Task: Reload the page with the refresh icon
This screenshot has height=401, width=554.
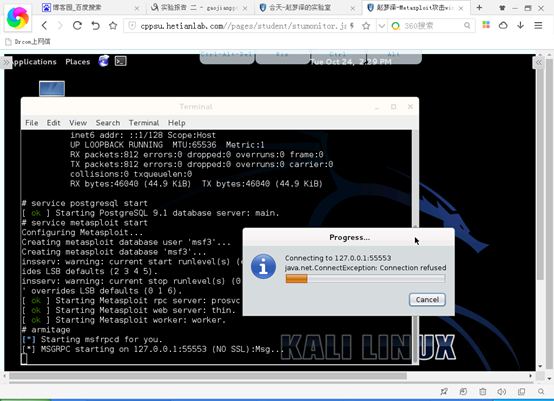Action: [x=77, y=25]
